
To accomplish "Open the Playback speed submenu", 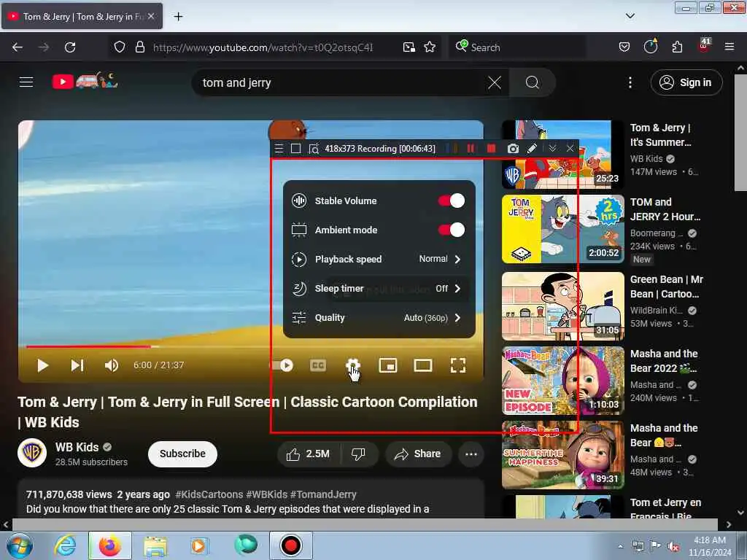I will point(379,259).
